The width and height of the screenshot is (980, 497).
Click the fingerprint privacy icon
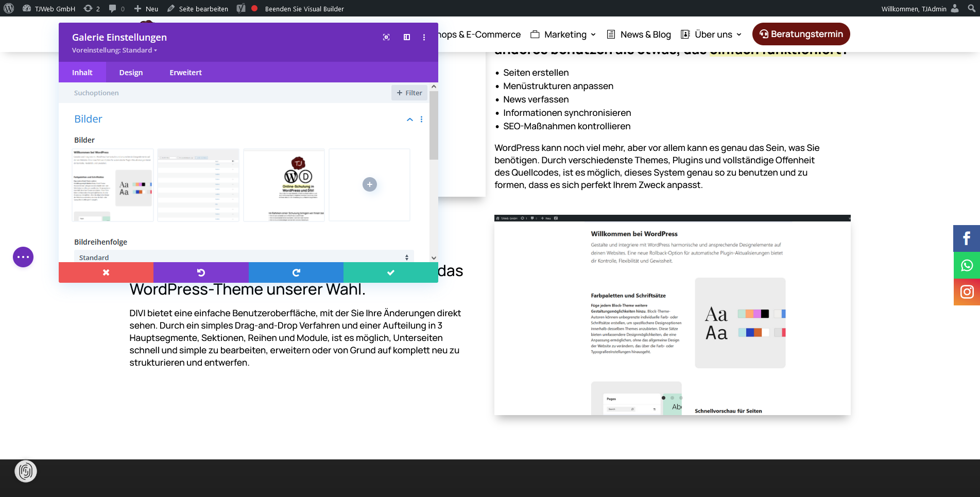(x=26, y=471)
